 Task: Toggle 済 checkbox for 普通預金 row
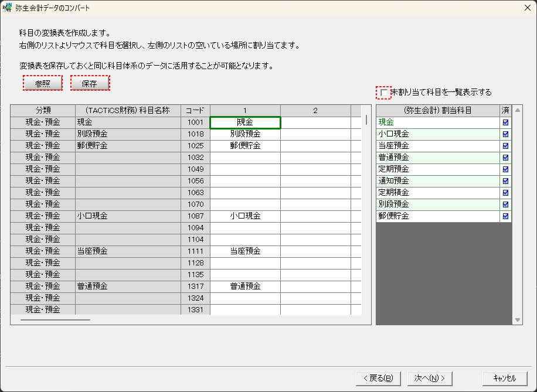pos(505,158)
